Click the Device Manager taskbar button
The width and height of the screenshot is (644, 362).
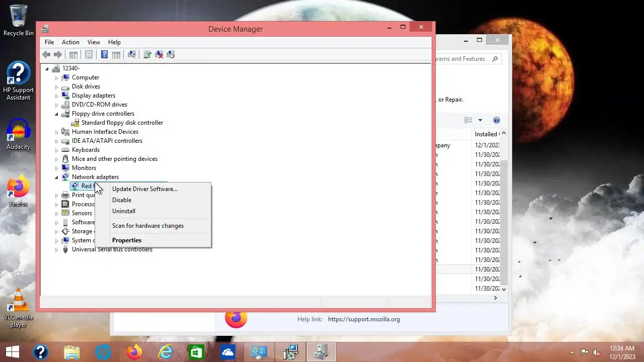click(321, 352)
